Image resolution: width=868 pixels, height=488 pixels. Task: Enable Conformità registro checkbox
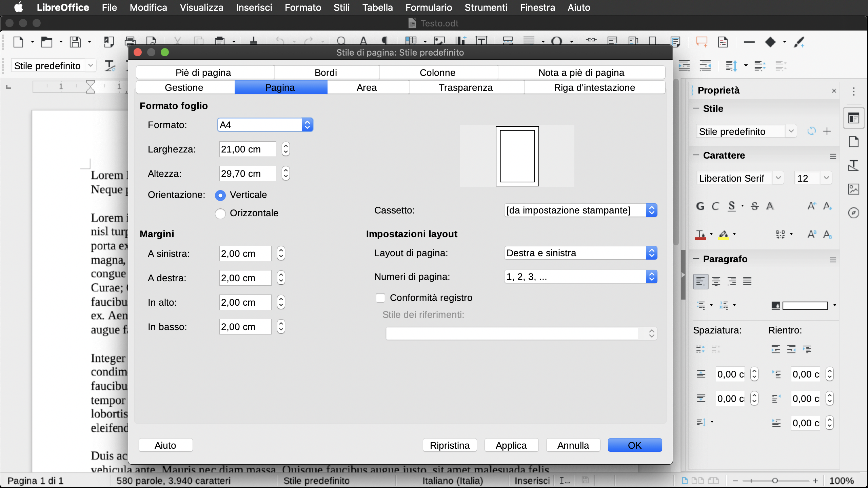click(x=380, y=298)
